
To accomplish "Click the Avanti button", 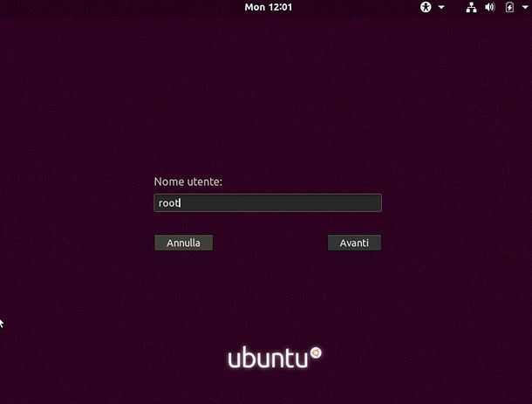I will tap(354, 243).
